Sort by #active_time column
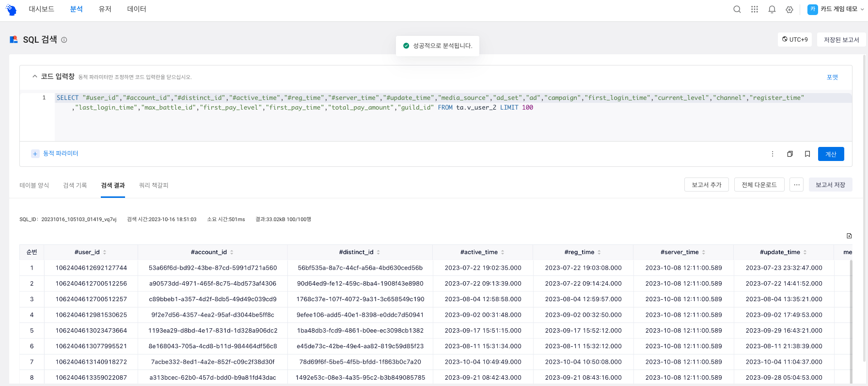The height and width of the screenshot is (386, 868). coord(503,252)
